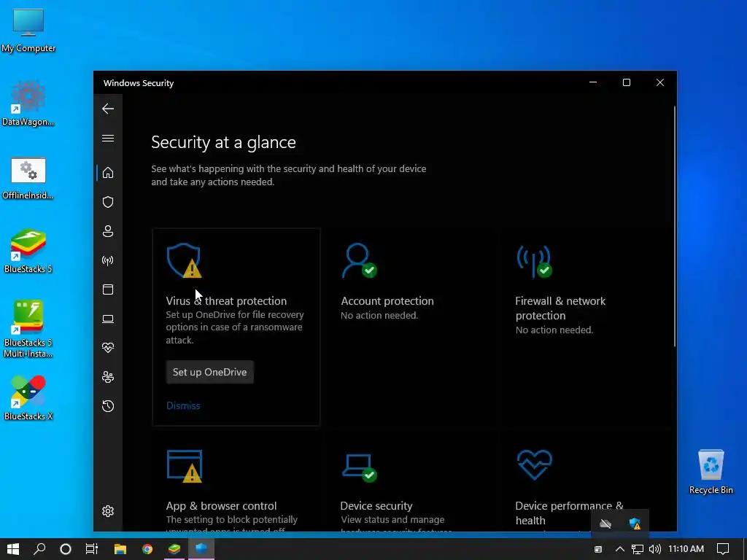Click Windows Security warning tray icon

pyautogui.click(x=635, y=524)
